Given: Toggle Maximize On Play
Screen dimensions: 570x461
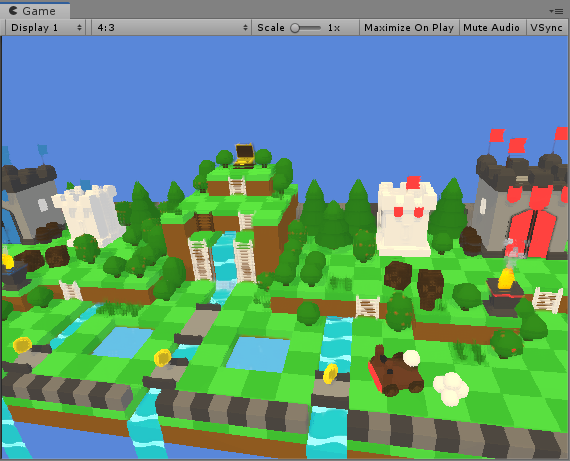Looking at the screenshot, I should click(409, 28).
